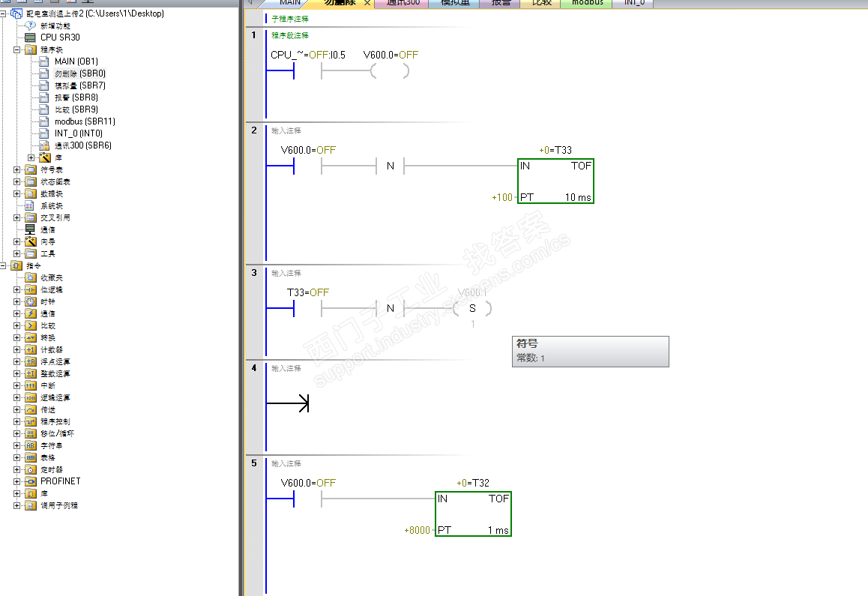Image resolution: width=868 pixels, height=596 pixels.
Task: Collapse the project root node
Action: tap(3, 13)
